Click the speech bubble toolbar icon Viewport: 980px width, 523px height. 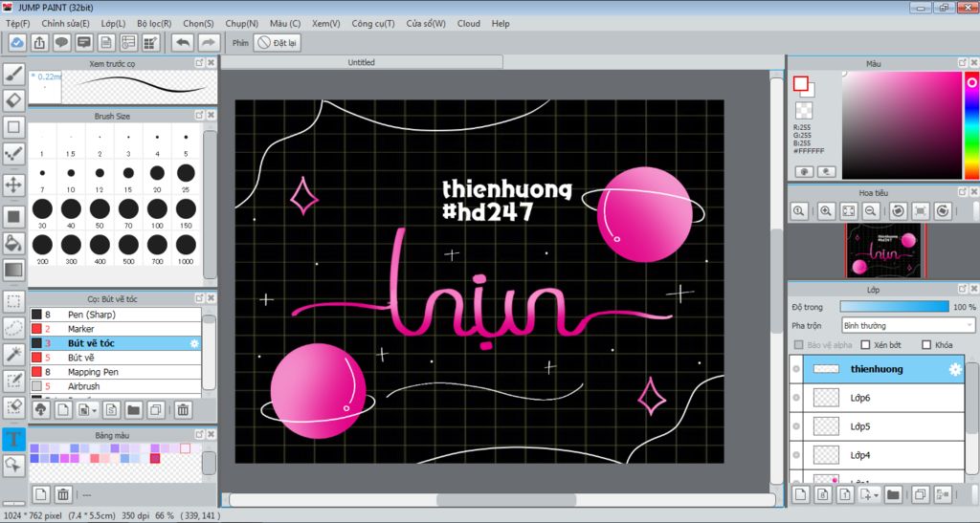coord(61,42)
